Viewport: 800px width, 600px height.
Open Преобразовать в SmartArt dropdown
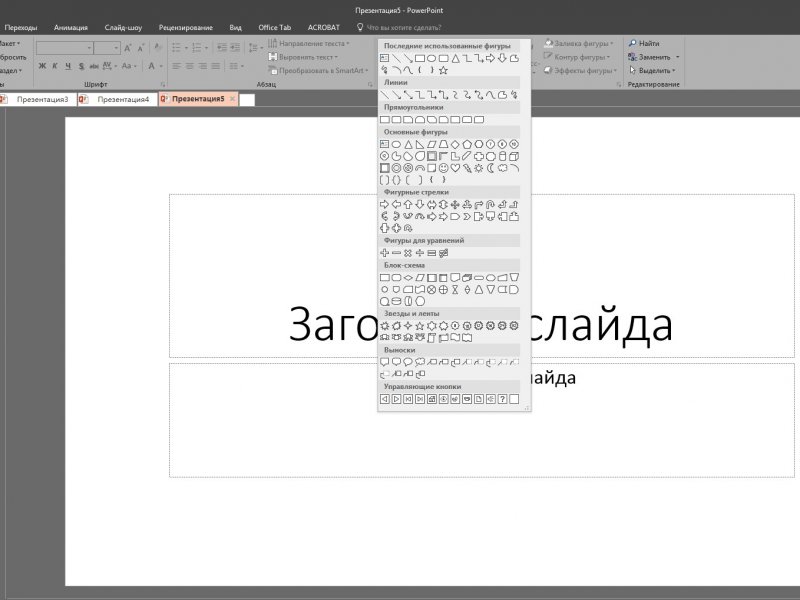(x=318, y=70)
